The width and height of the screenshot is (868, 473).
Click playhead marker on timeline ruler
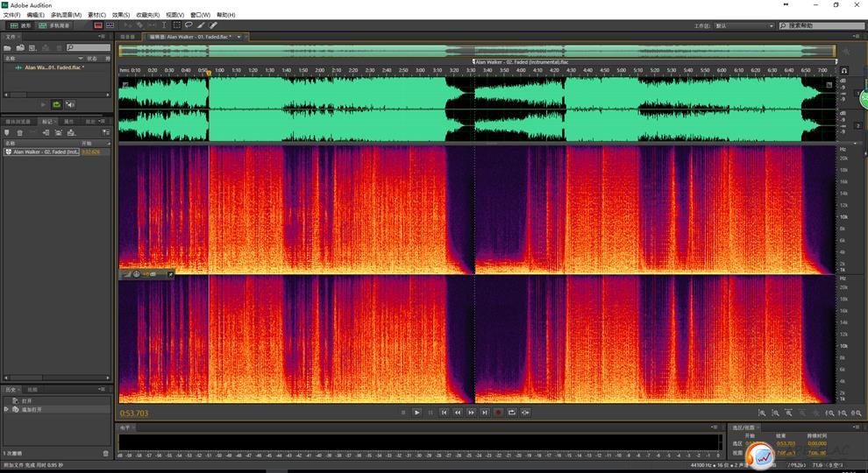pyautogui.click(x=209, y=73)
